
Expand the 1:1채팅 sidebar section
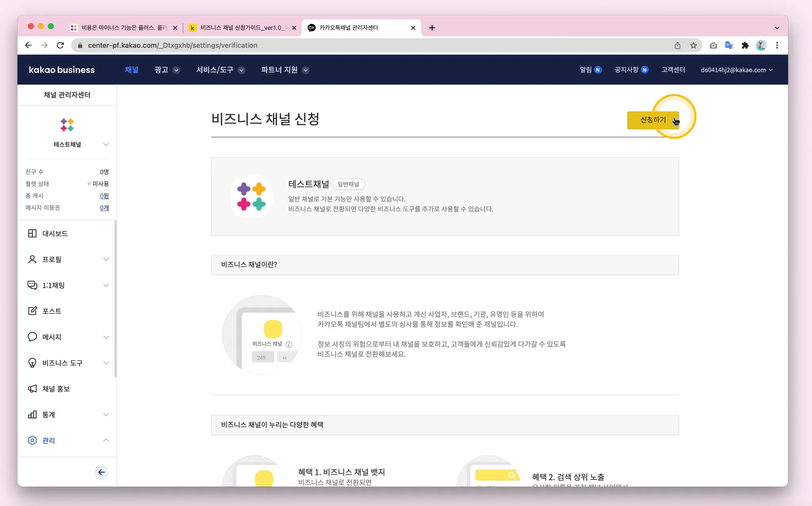pos(106,285)
